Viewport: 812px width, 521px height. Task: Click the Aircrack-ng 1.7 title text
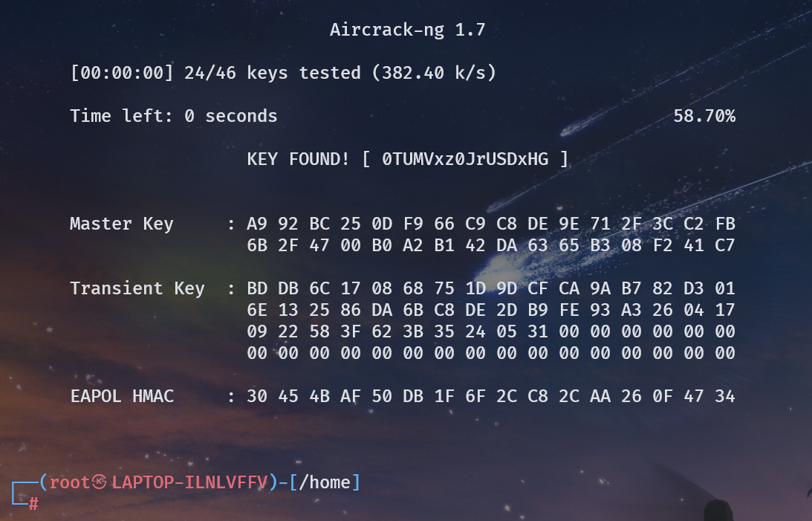408,30
